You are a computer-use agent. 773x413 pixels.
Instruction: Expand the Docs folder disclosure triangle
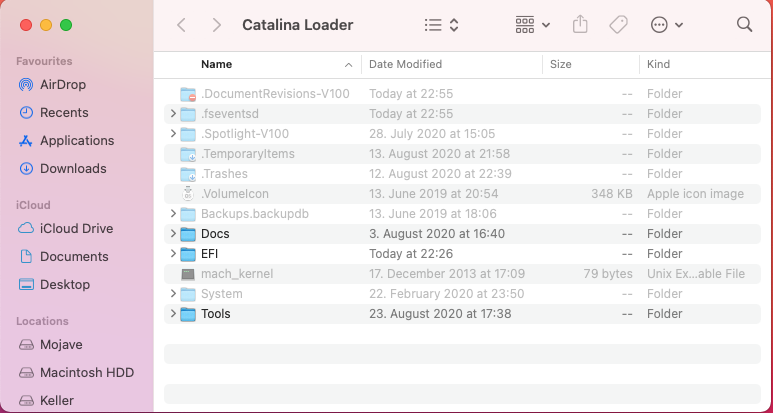(173, 234)
